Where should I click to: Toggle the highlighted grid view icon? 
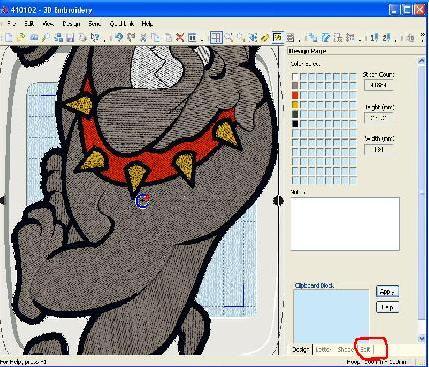pos(216,37)
